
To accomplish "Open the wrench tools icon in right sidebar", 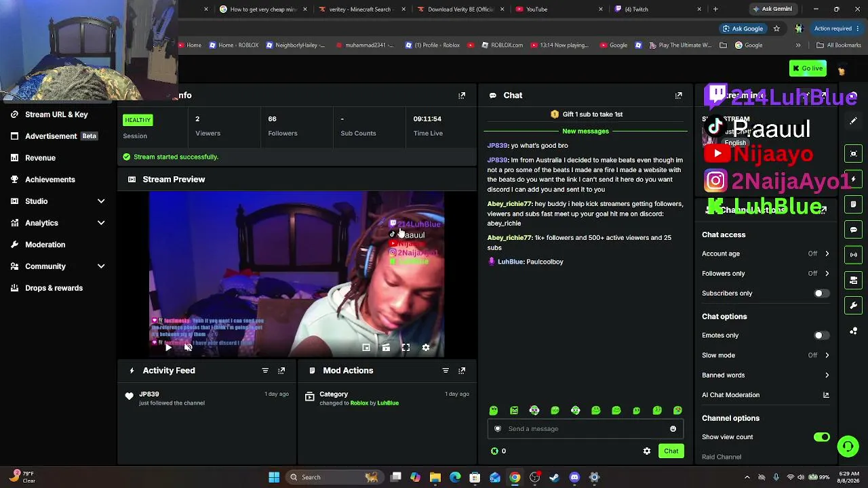I will 854,305.
